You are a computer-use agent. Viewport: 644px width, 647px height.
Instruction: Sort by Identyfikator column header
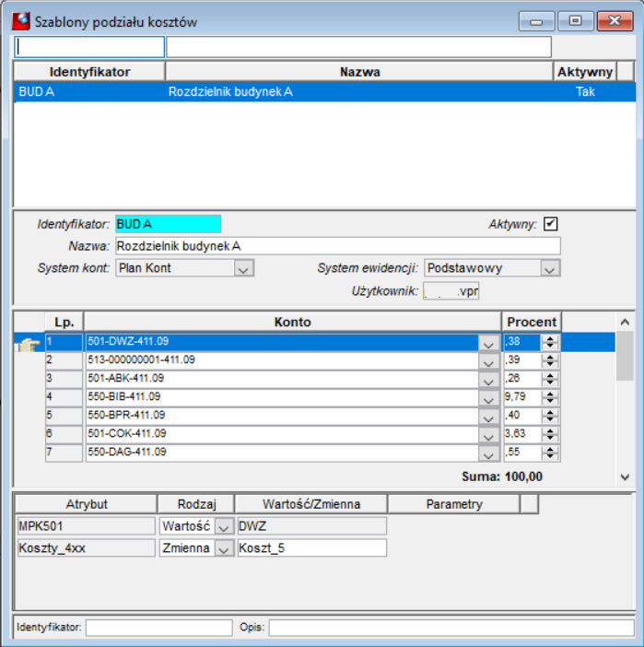(x=89, y=72)
